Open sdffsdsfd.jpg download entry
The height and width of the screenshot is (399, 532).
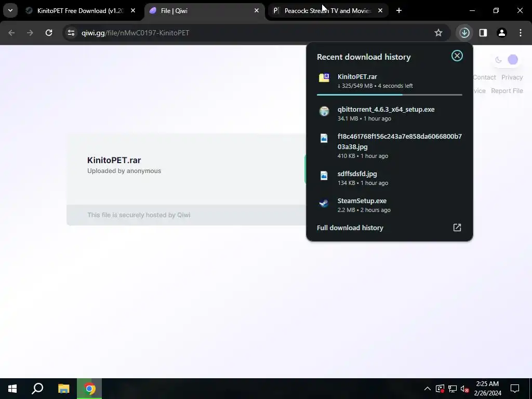390,178
